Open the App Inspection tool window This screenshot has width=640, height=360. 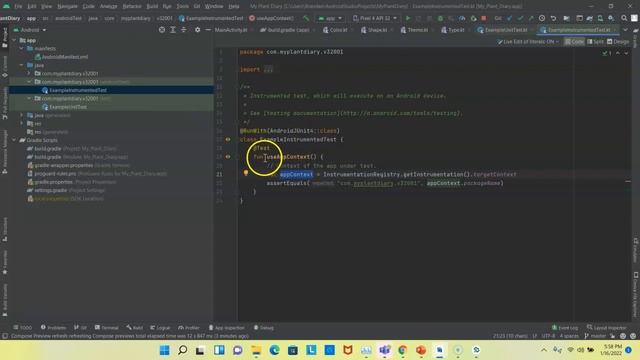(x=227, y=328)
